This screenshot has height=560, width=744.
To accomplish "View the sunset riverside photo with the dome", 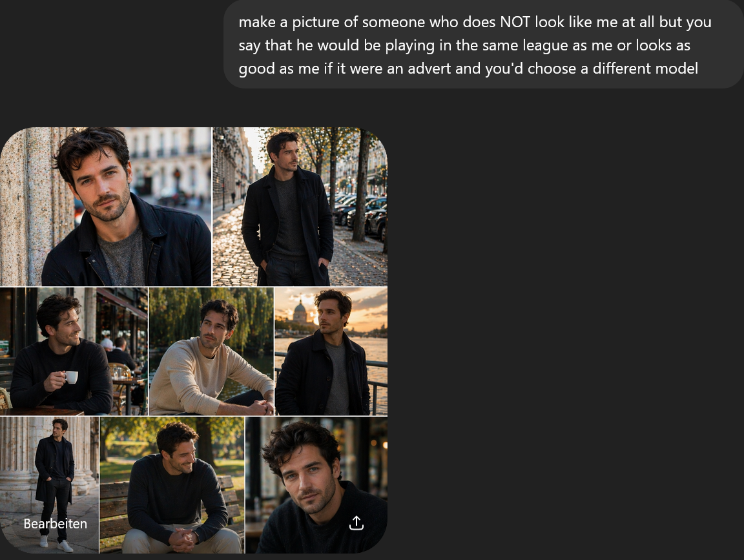I will 331,351.
